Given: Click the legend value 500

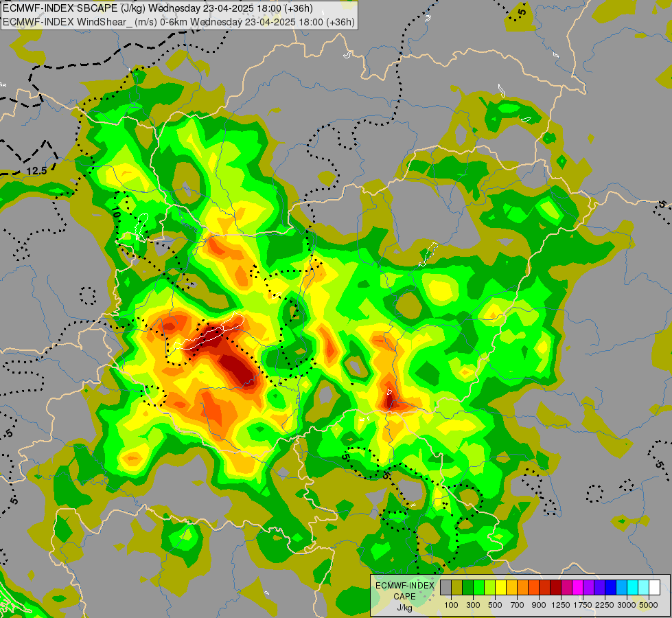Looking at the screenshot, I should pyautogui.click(x=495, y=605).
